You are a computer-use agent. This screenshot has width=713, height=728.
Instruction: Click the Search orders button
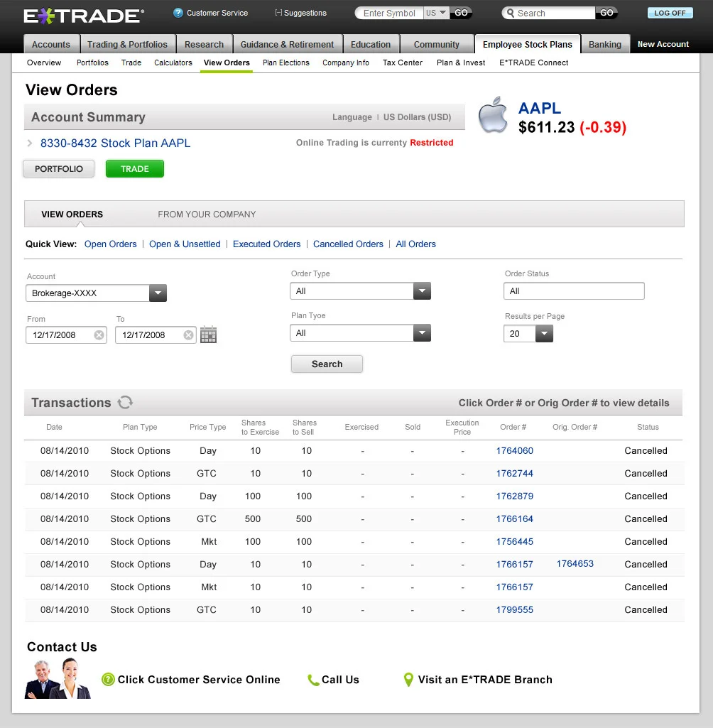(327, 364)
